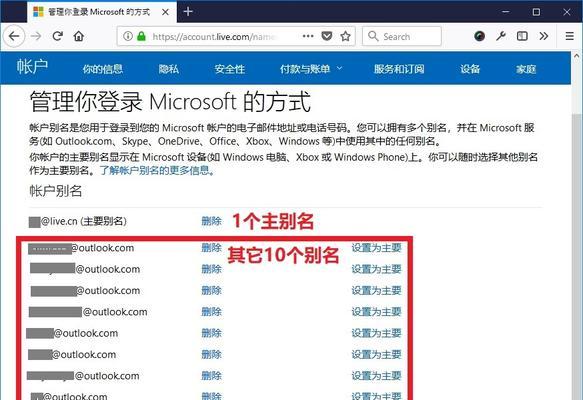
Task: Open the 安全性 navigation tab
Action: 229,69
